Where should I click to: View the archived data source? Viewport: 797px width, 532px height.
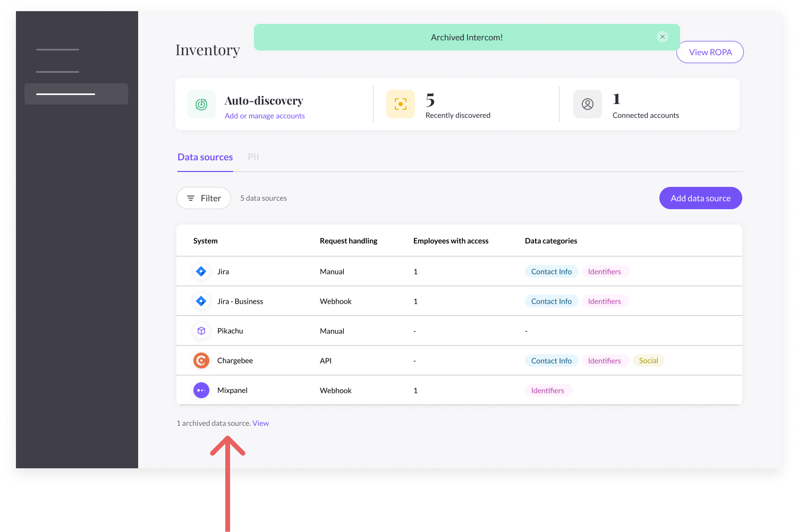coord(260,423)
